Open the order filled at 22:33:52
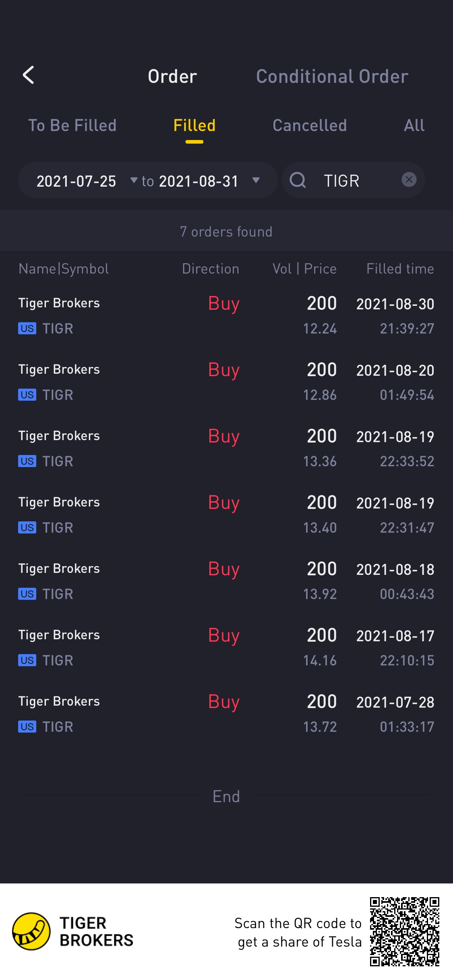The height and width of the screenshot is (980, 453). click(226, 448)
